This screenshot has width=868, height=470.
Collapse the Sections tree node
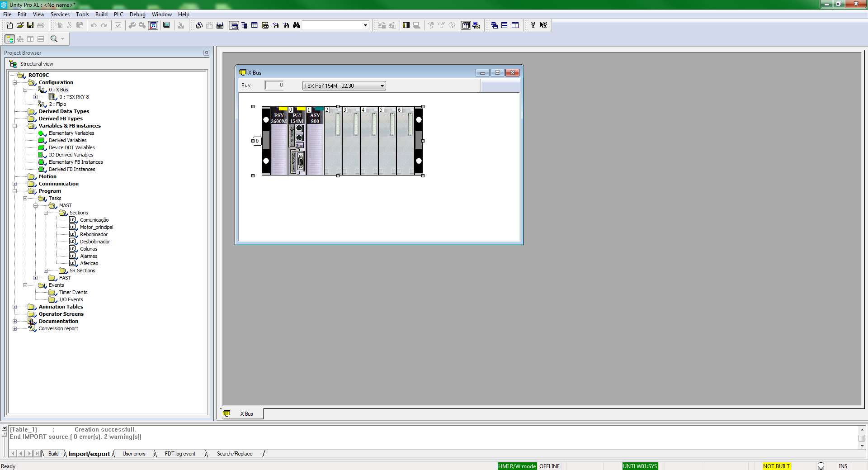click(46, 213)
